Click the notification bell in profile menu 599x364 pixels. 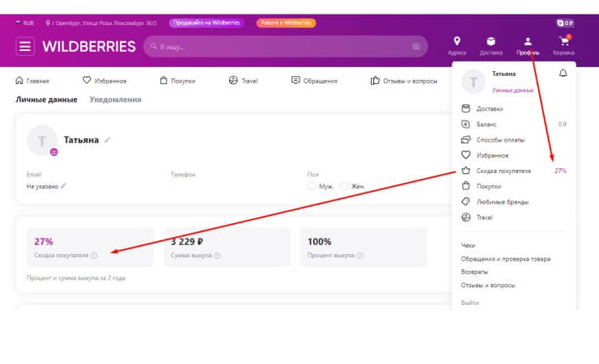[563, 74]
